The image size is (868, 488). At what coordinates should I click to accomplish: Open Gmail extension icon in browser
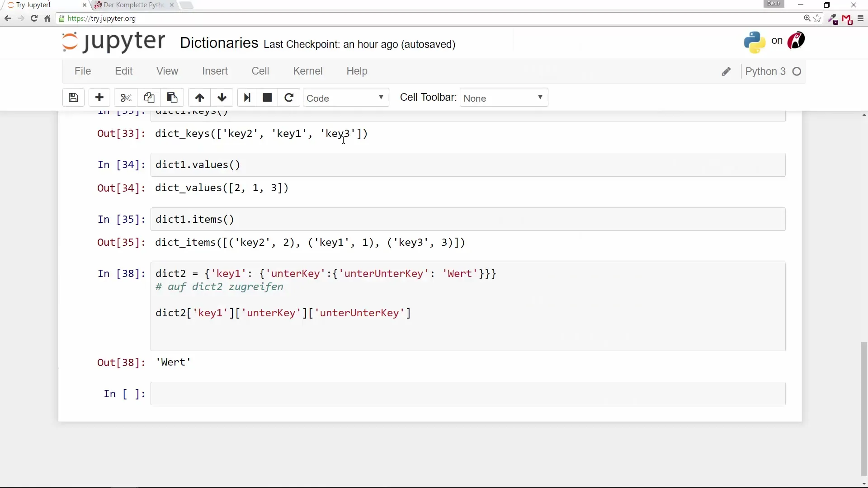tap(847, 19)
